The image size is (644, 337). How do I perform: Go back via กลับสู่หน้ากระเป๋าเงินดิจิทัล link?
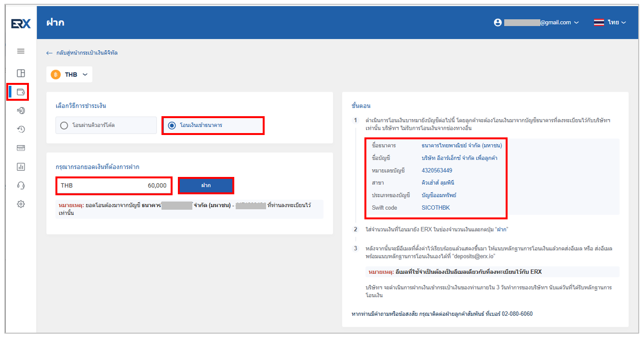[x=87, y=53]
